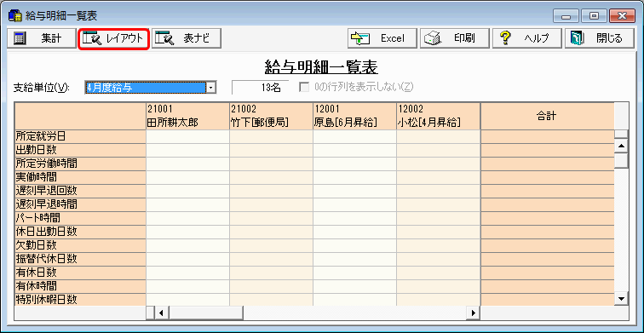Viewport: 644px width, 333px height.
Task: Minimize the 給与明細一覧表 window
Action: (x=566, y=16)
